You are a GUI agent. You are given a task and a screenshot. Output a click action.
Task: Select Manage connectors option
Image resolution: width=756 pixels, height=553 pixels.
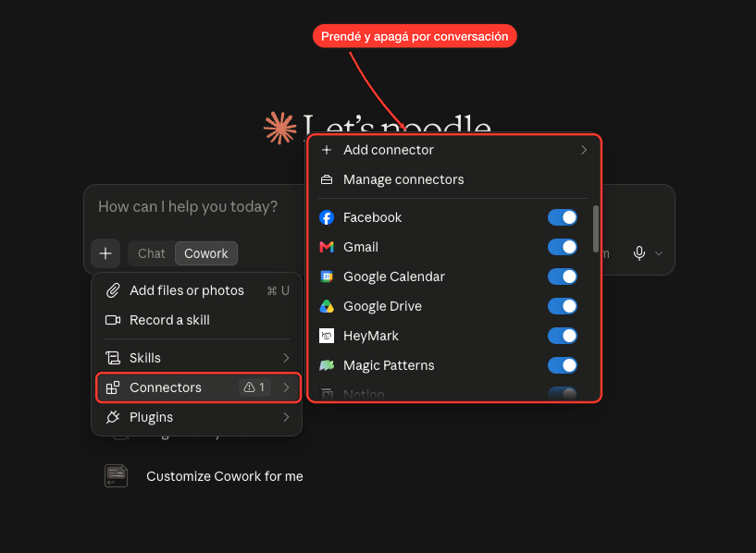(453, 179)
